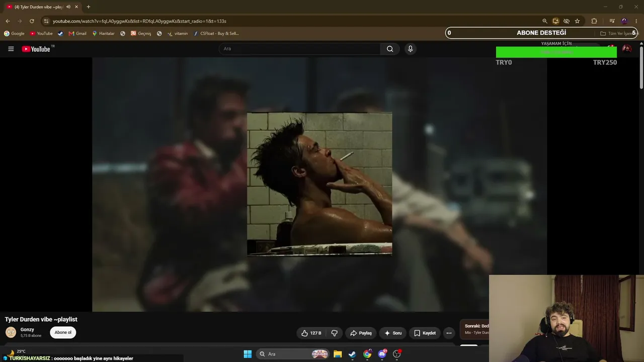Image resolution: width=644 pixels, height=362 pixels.
Task: Open the YouTube account avatar menu
Action: pyautogui.click(x=627, y=49)
